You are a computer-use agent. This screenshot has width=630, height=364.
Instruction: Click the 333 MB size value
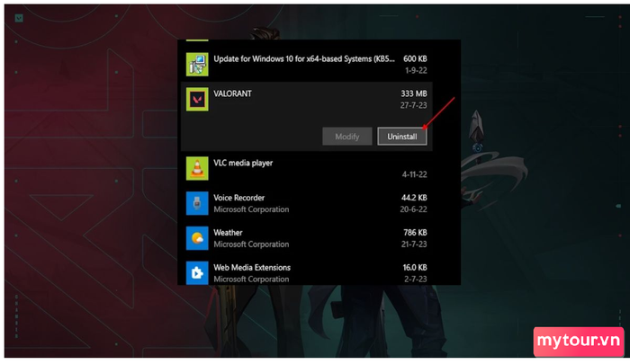[x=414, y=93]
